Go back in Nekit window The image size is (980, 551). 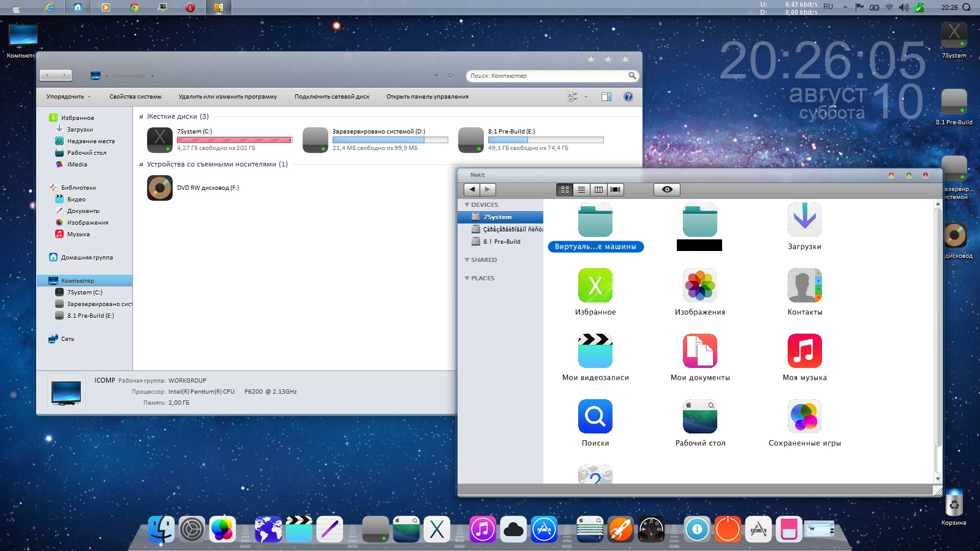point(472,190)
